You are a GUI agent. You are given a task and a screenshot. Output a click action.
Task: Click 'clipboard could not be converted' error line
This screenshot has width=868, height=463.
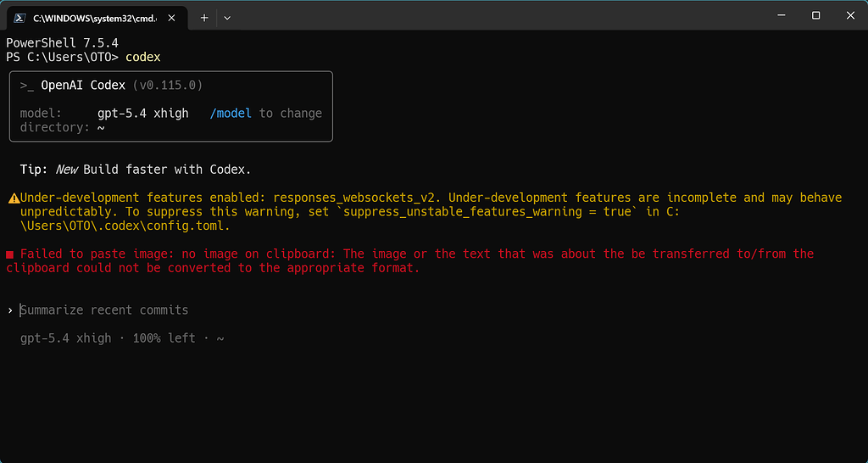213,268
